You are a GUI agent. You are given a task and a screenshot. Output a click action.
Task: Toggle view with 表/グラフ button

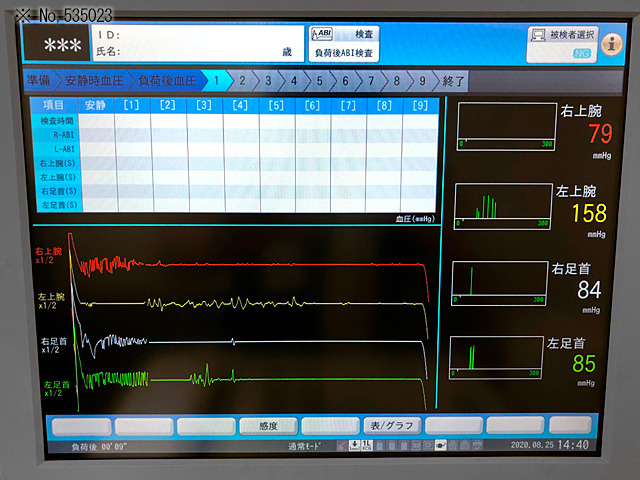pos(391,425)
